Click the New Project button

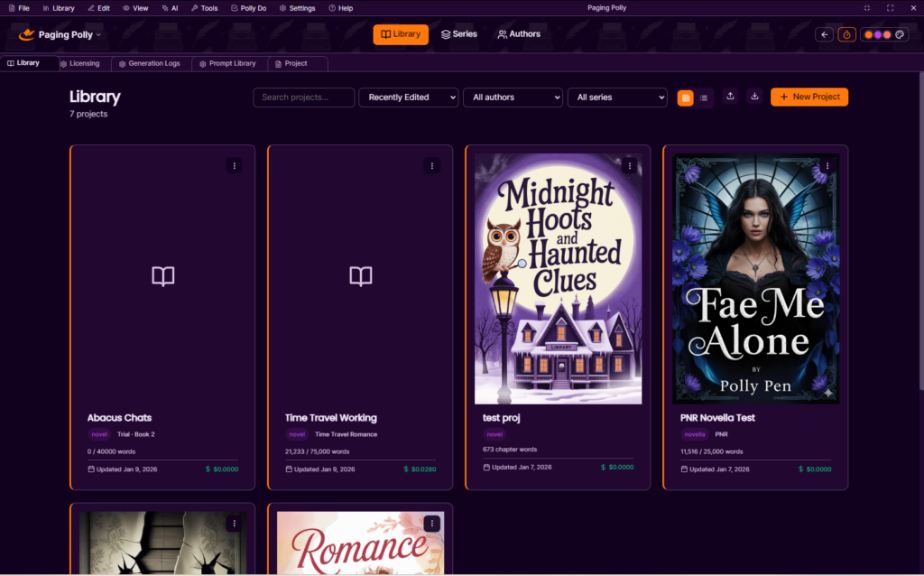pos(808,97)
